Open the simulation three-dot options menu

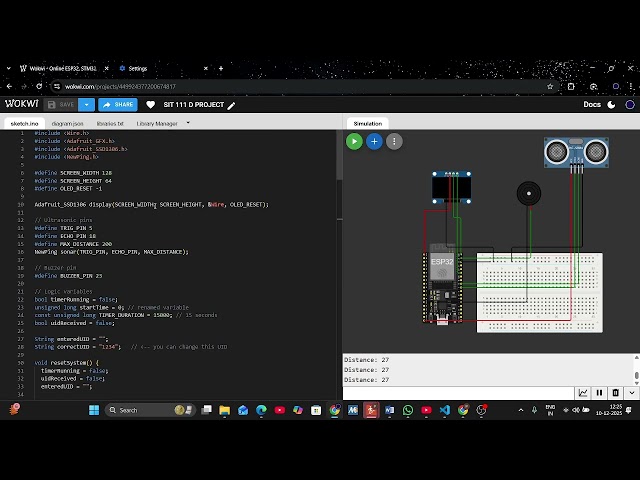(x=394, y=141)
